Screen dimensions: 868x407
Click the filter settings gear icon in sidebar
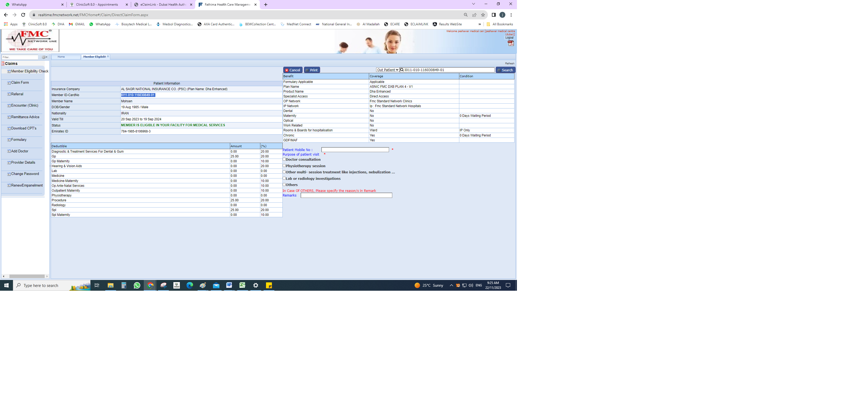pos(44,57)
